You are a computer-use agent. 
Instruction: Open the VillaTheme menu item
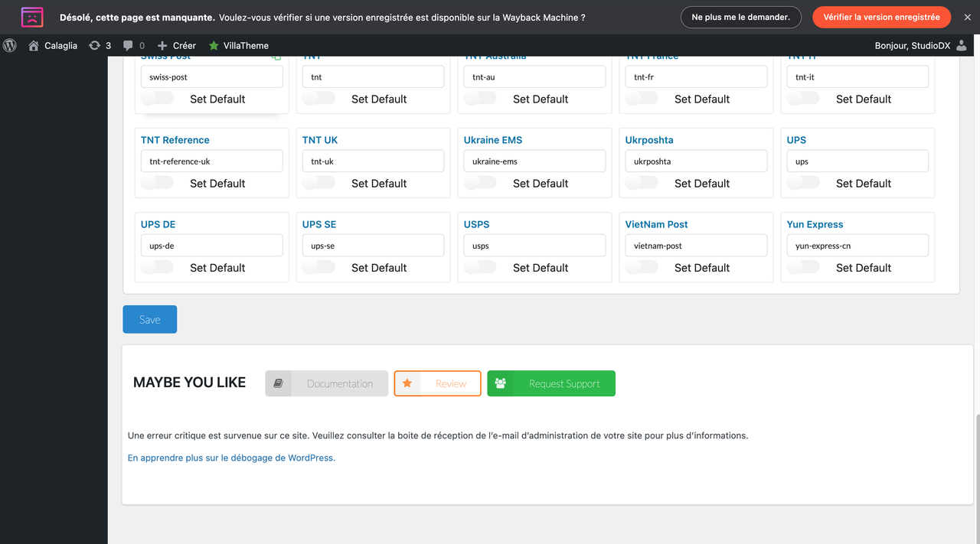tap(238, 45)
